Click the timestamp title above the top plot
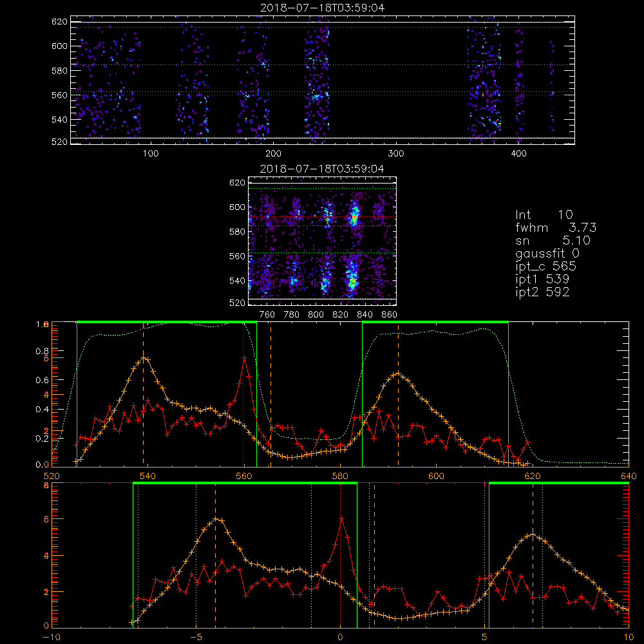 (323, 8)
